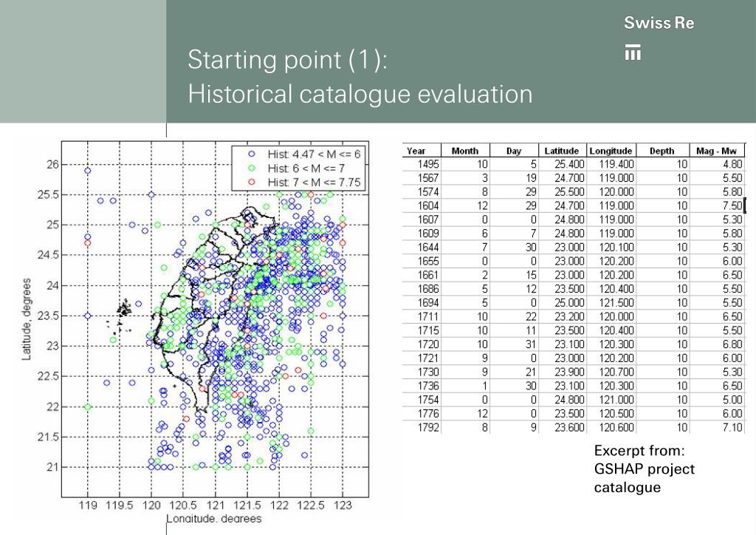Click magnitude '4.80' in the 1495 row
The height and width of the screenshot is (535, 756).
[x=732, y=164]
